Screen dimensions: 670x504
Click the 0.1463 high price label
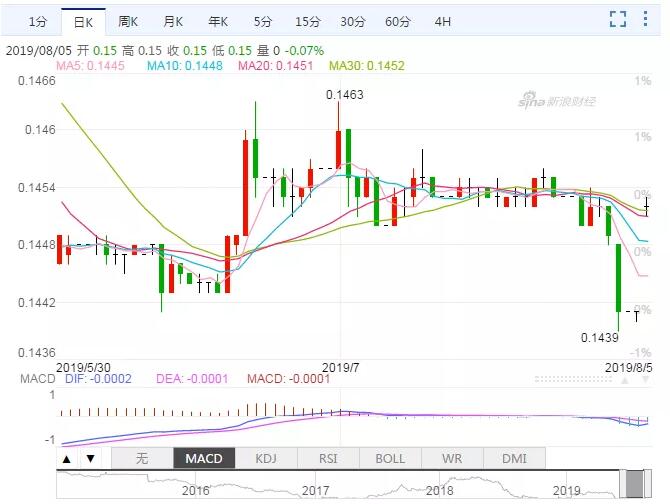pyautogui.click(x=344, y=94)
